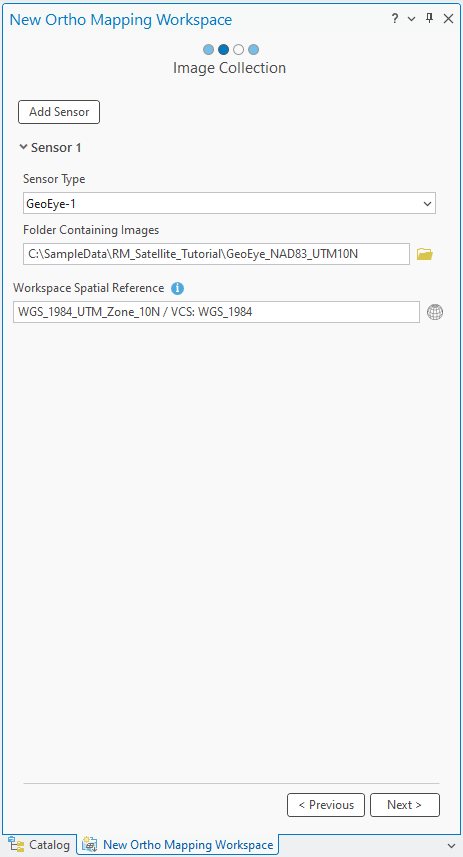This screenshot has width=463, height=857.
Task: Close the New Ortho Mapping Workspace pane
Action: pos(448,19)
